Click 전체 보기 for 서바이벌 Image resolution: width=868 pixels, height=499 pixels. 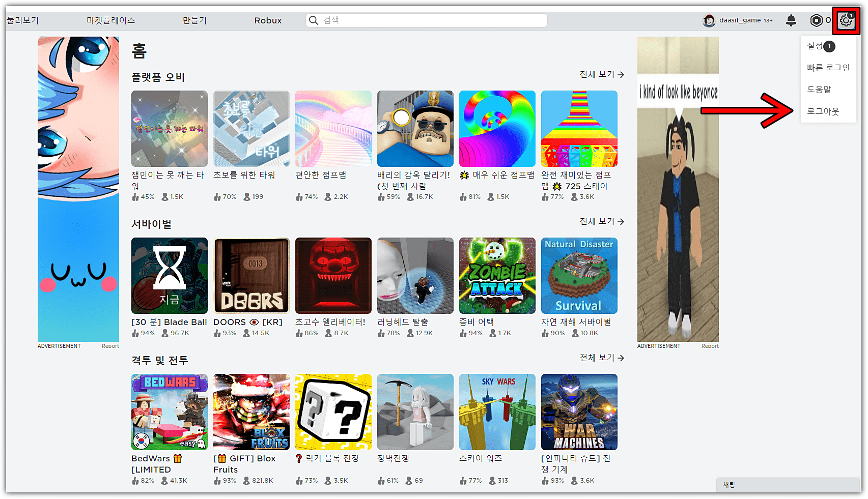click(602, 221)
